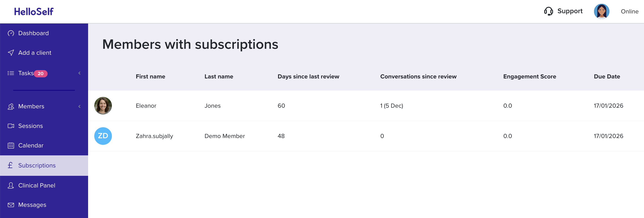Expand the Members submenu chevron

click(80, 107)
